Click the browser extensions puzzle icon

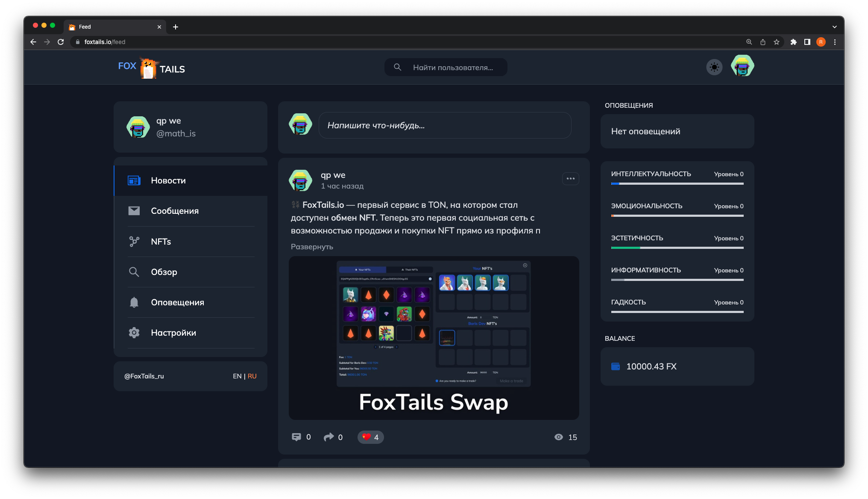point(793,42)
